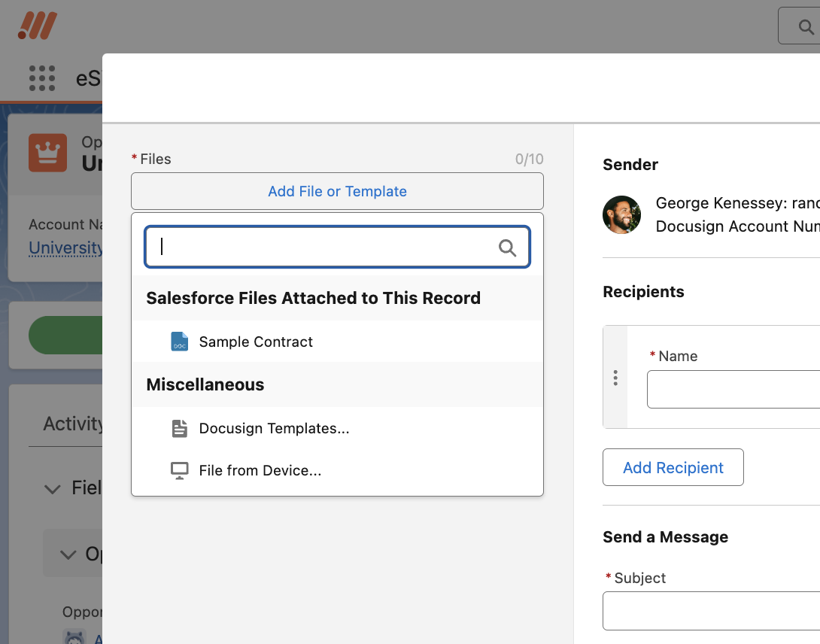The height and width of the screenshot is (644, 820).
Task: Click the recipient Name input field
Action: (733, 389)
